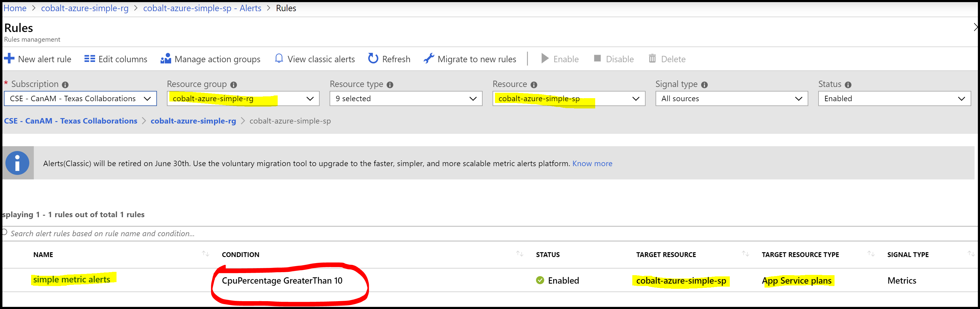Image resolution: width=980 pixels, height=309 pixels.
Task: Open cobalt-azure-simple-rg in top breadcrumb
Action: point(85,8)
